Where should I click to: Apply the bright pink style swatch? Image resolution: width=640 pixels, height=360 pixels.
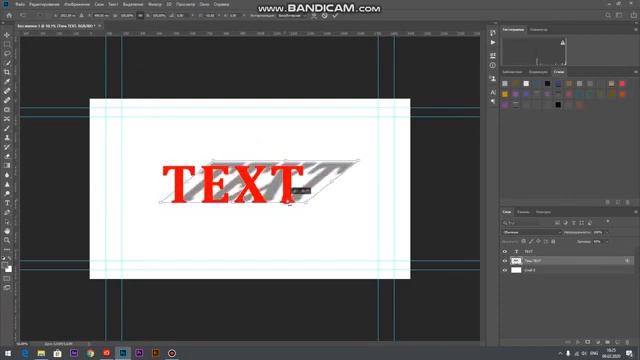[622, 84]
